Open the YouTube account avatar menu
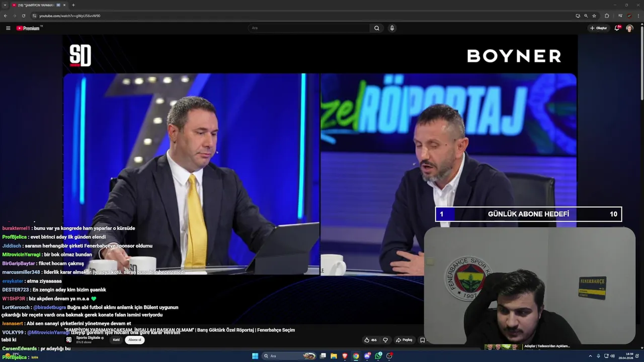Image resolution: width=644 pixels, height=362 pixels. pos(629,28)
